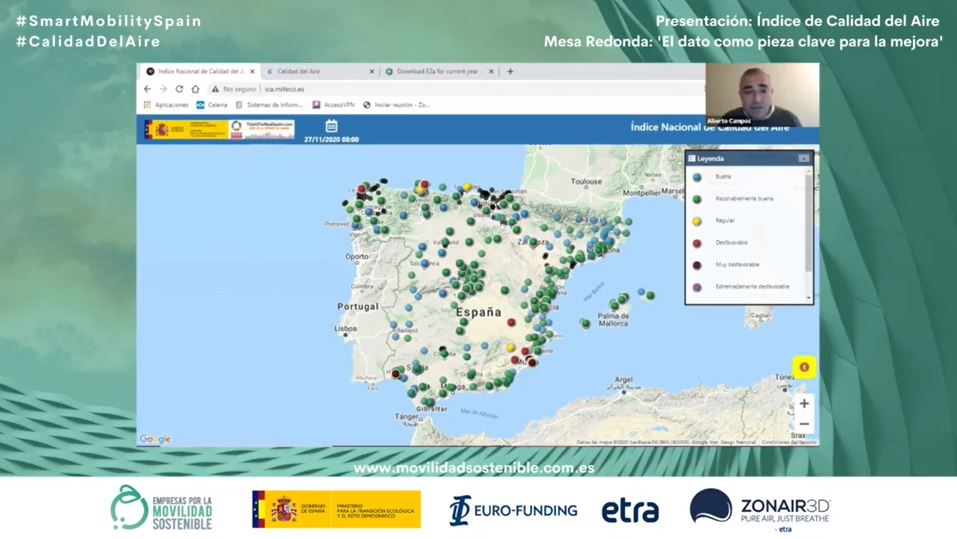Image resolution: width=957 pixels, height=539 pixels.
Task: Click the ZONAIR3D logo
Action: (760, 510)
